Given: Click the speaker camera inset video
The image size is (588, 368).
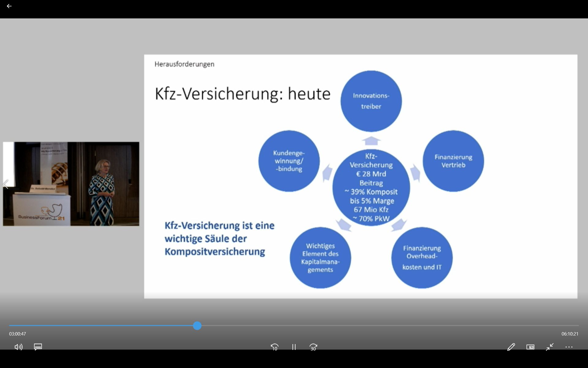Looking at the screenshot, I should click(71, 184).
